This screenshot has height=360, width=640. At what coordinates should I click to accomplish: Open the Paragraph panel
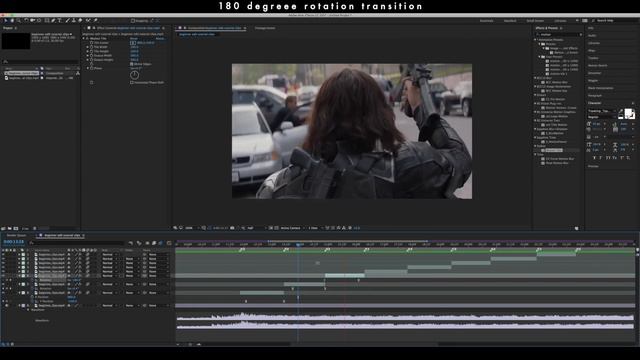coord(595,96)
